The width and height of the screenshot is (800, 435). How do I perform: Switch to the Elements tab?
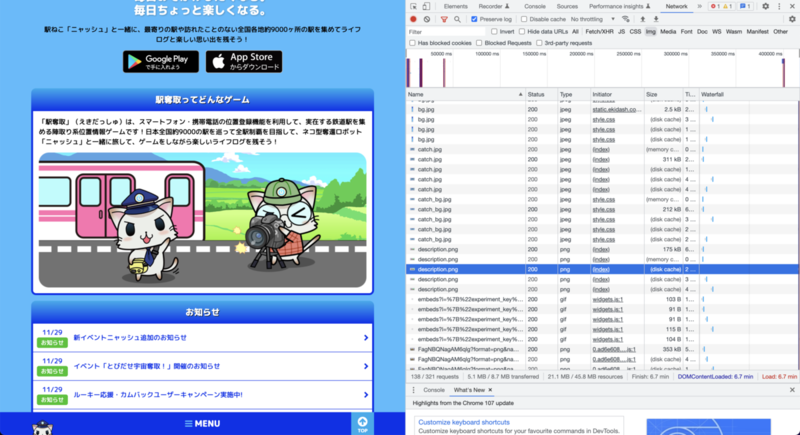point(456,6)
